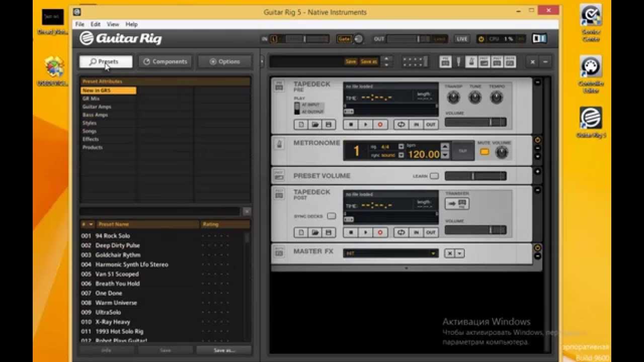Open the virtual rig kontrol grid

coord(415,62)
